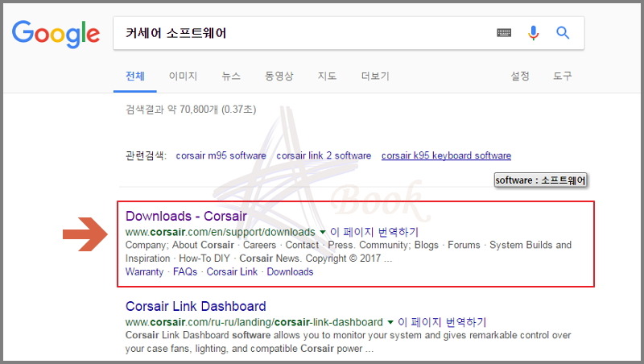This screenshot has height=364, width=644.
Task: Translate the Downloads - Corsair result page
Action: point(374,232)
